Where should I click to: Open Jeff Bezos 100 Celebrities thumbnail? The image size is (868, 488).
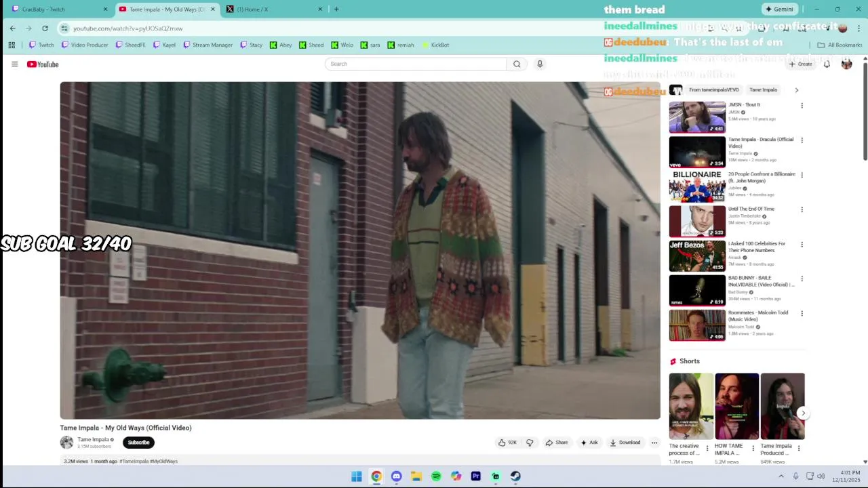[697, 256]
